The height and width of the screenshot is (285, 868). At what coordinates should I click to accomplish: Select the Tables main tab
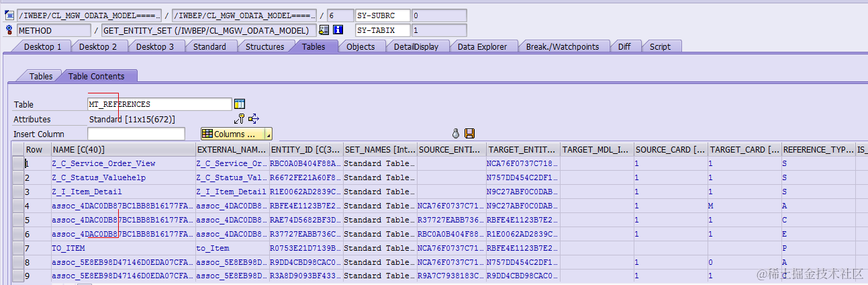[314, 46]
